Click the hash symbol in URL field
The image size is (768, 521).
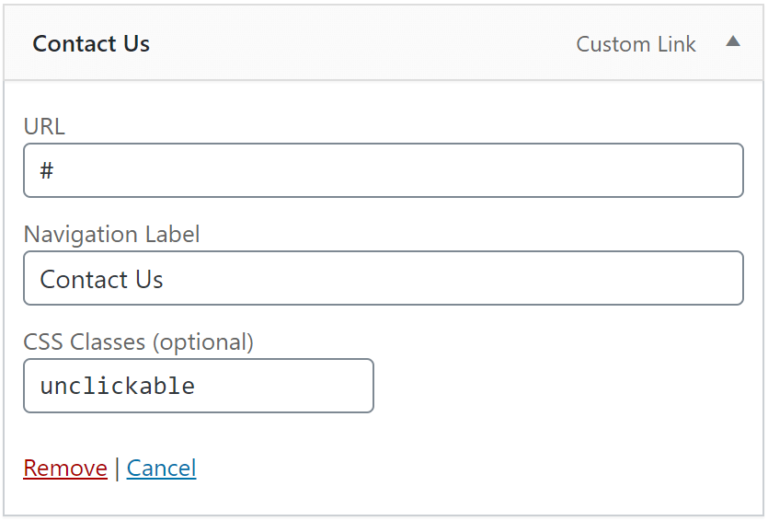pos(47,170)
